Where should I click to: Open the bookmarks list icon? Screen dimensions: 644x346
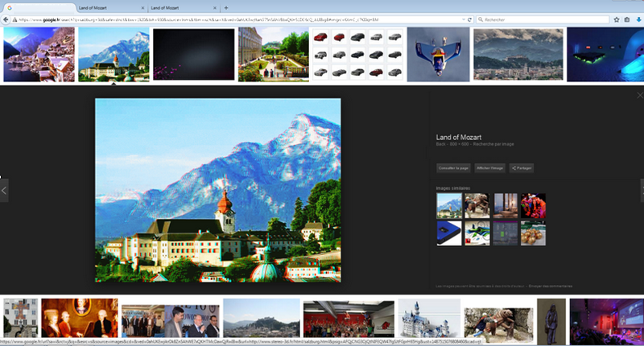pos(627,19)
